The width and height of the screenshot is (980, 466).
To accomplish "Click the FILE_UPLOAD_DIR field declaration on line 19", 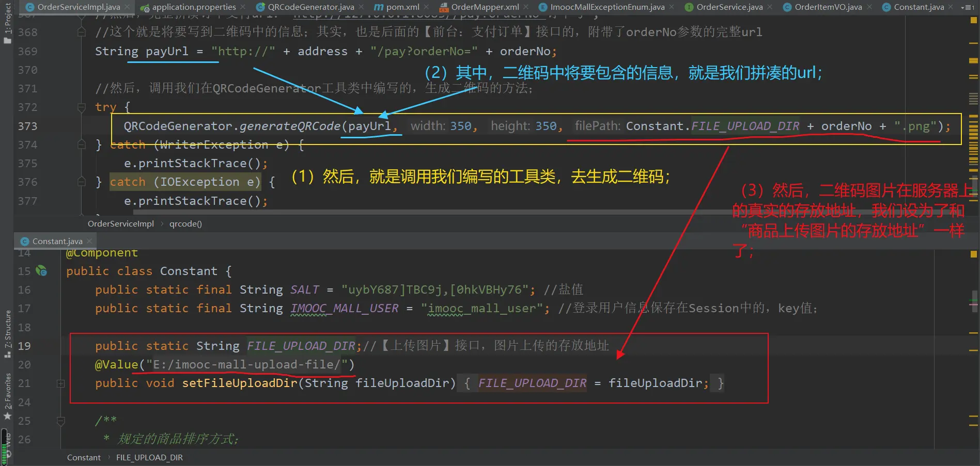I will pos(301,346).
